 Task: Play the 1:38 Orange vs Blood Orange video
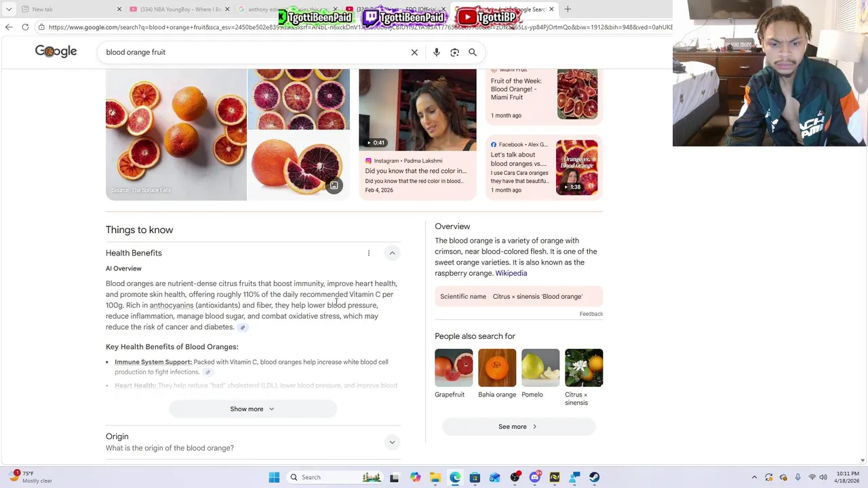coord(577,167)
